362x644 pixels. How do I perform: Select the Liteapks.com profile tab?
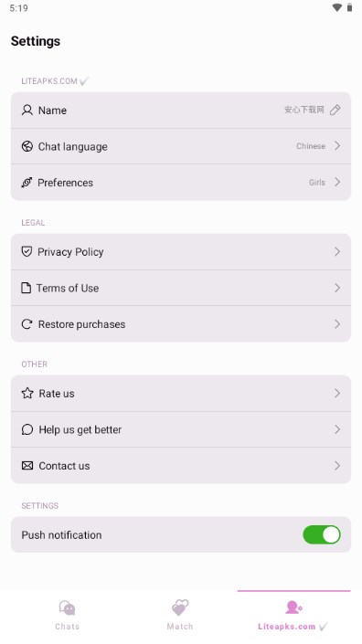click(x=293, y=615)
